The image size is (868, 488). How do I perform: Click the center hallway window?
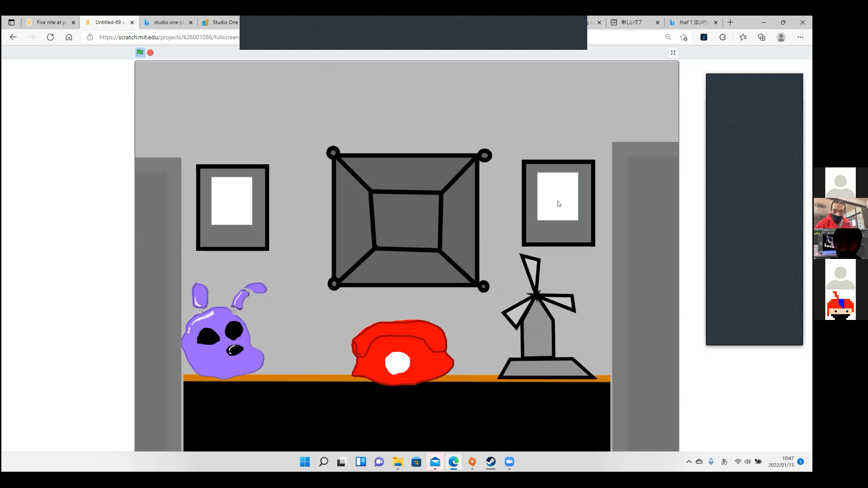(x=409, y=220)
